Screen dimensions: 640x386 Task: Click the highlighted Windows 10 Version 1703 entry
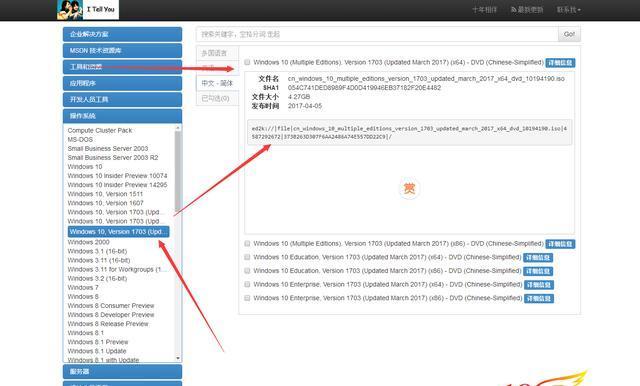pyautogui.click(x=118, y=232)
